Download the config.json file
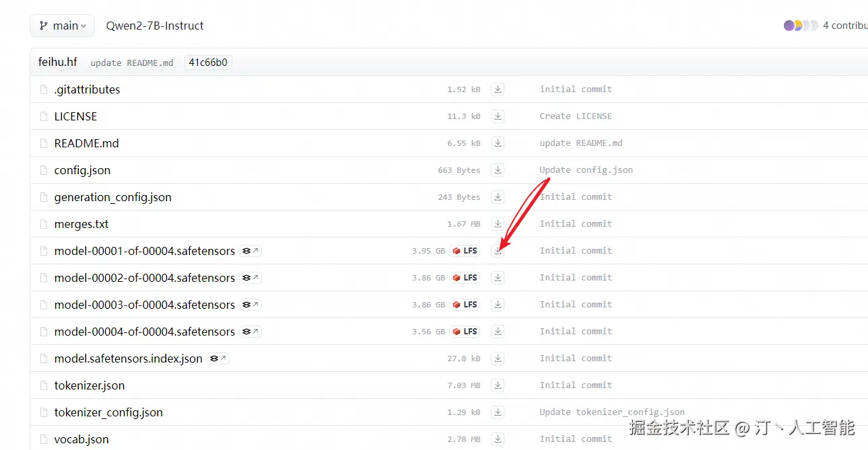 (498, 170)
